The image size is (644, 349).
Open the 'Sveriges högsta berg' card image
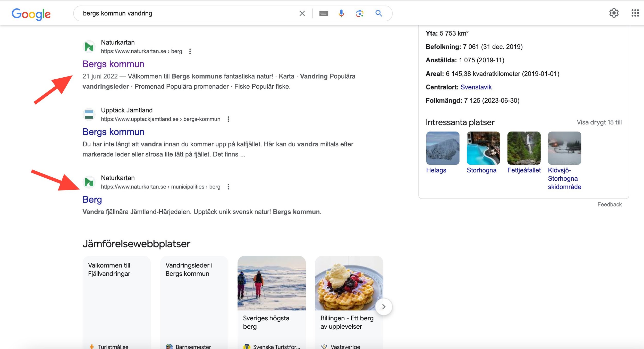[272, 283]
